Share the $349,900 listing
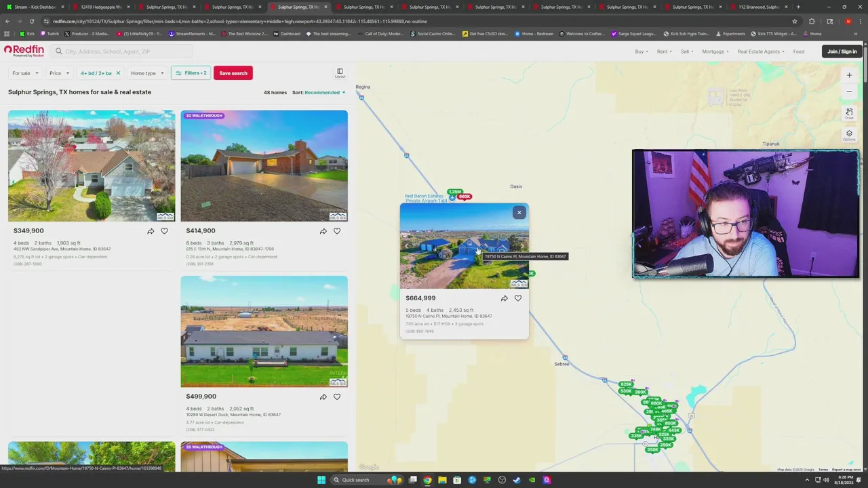This screenshot has width=868, height=488. tap(151, 231)
